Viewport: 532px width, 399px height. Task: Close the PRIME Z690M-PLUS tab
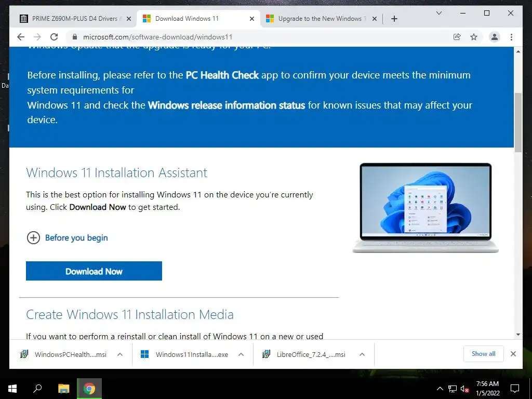[129, 19]
